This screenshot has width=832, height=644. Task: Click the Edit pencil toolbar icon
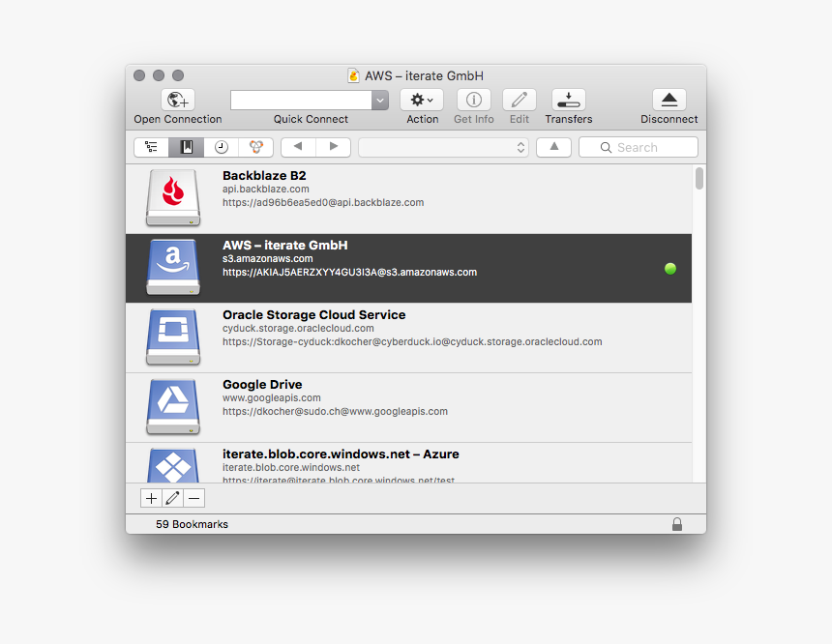(x=519, y=100)
